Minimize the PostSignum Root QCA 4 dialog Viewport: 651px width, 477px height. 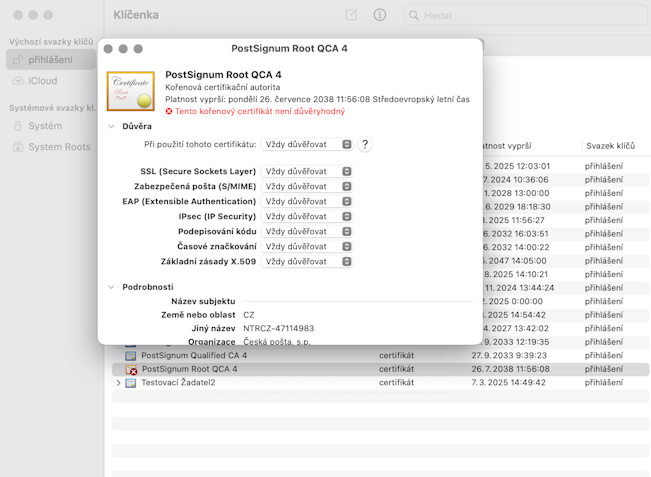coord(123,49)
